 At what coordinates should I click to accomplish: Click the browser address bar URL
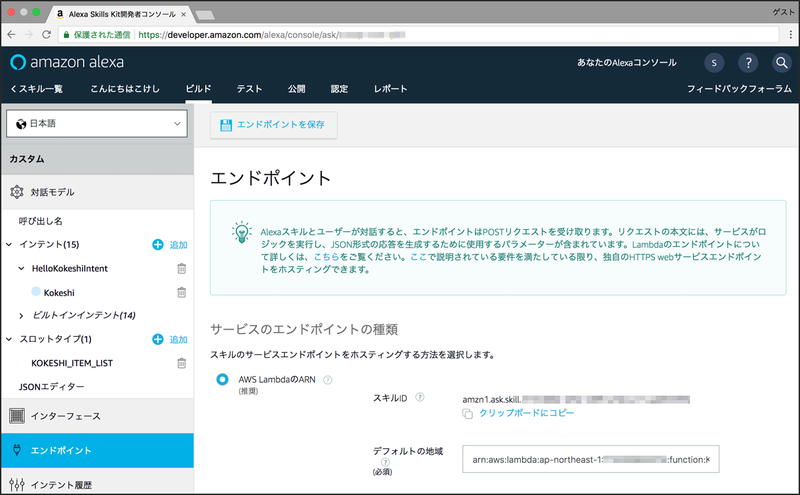pos(271,35)
